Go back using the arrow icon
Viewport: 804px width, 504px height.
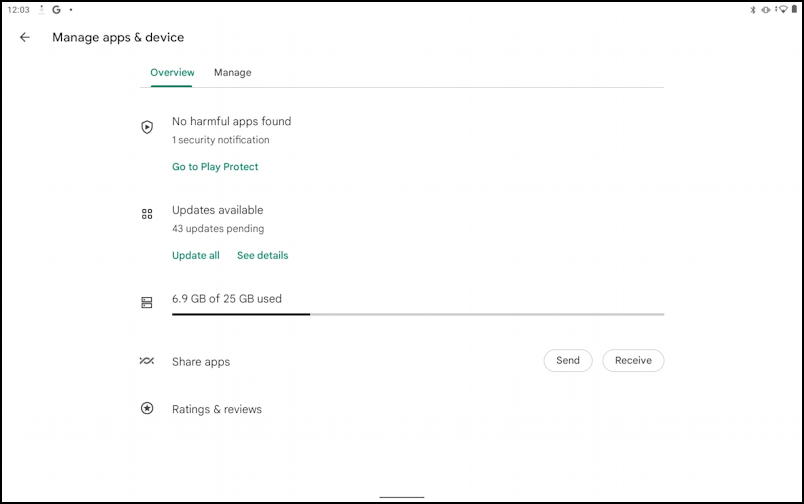[x=25, y=37]
